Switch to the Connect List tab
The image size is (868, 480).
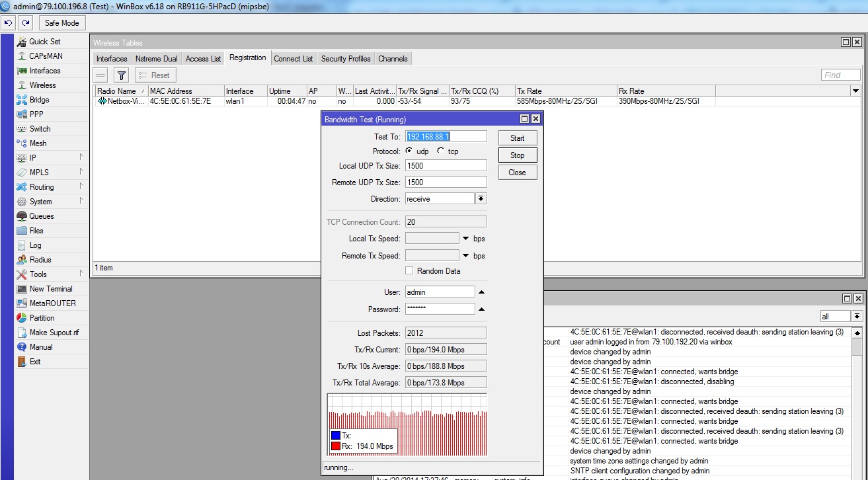click(294, 59)
